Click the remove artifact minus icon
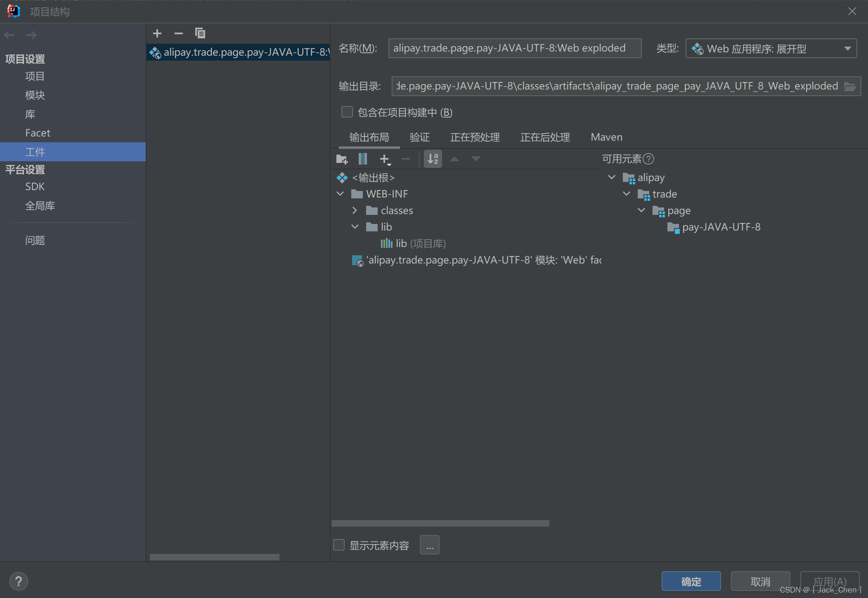This screenshot has height=598, width=868. click(179, 33)
